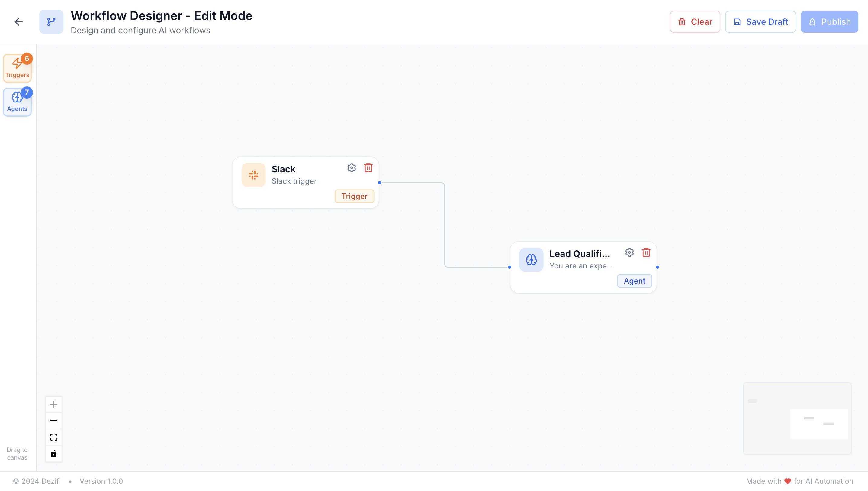Zoom in using the plus control

53,404
